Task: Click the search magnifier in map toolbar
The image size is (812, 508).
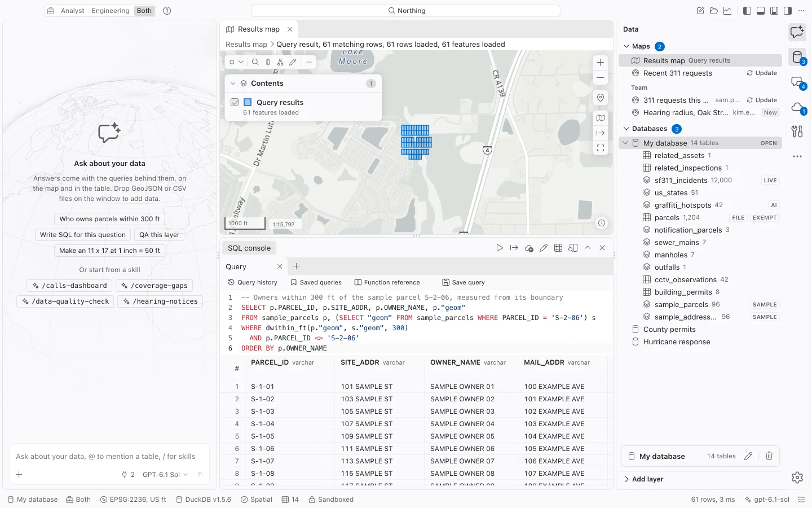Action: click(x=255, y=62)
